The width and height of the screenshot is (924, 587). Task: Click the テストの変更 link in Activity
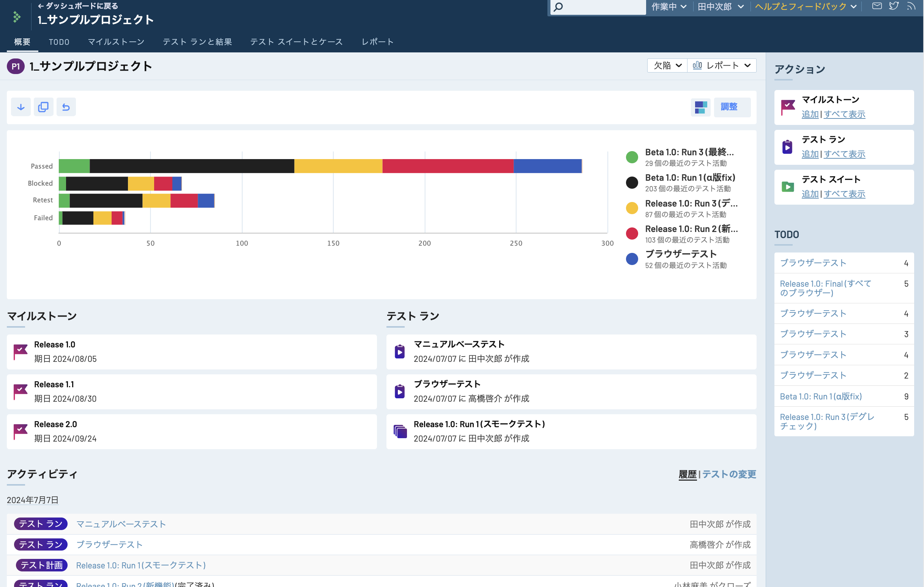pos(729,474)
